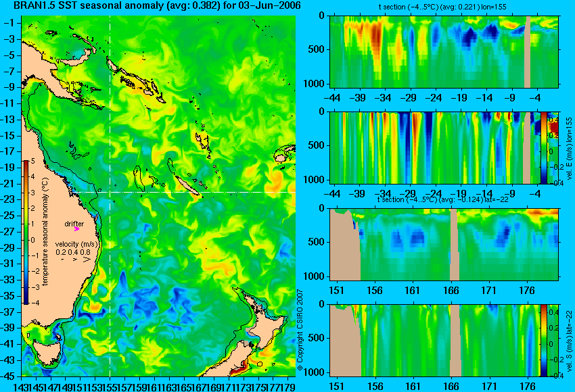
Task: Open the temperature section plot for lat=-22
Action: [444, 244]
